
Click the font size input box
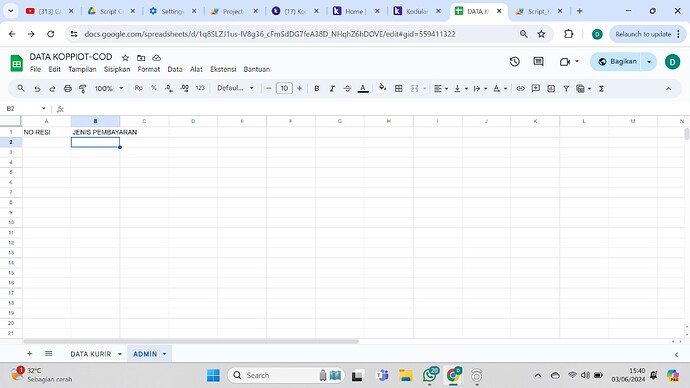(284, 88)
